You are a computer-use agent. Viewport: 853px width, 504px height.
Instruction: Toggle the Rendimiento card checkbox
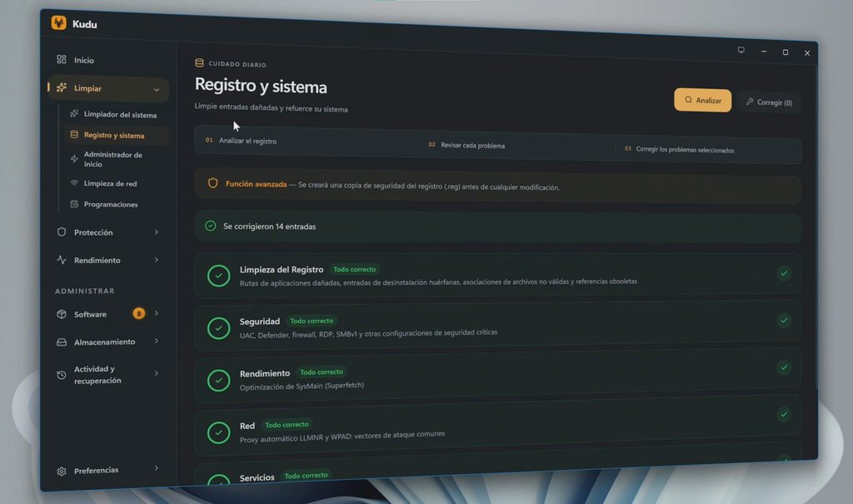[784, 367]
